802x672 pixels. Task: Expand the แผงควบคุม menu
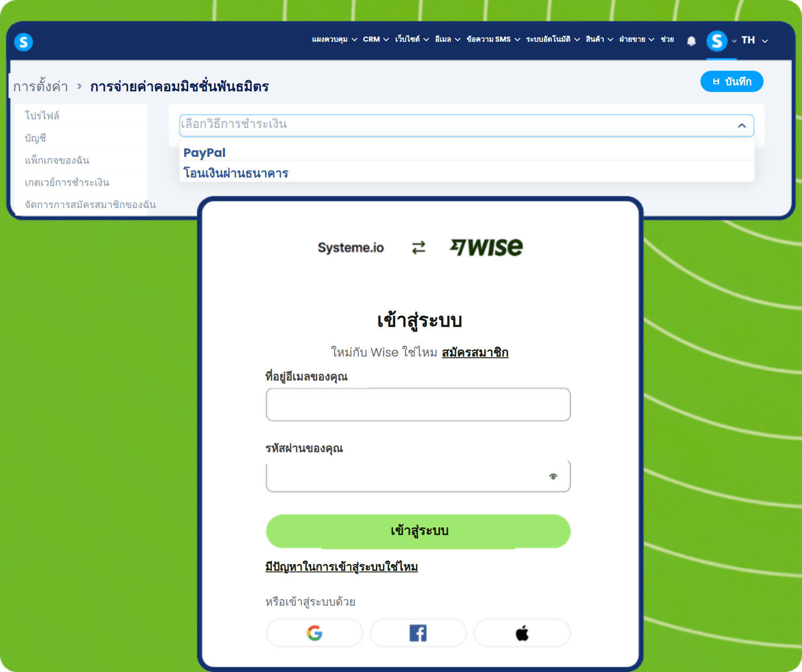pyautogui.click(x=334, y=40)
